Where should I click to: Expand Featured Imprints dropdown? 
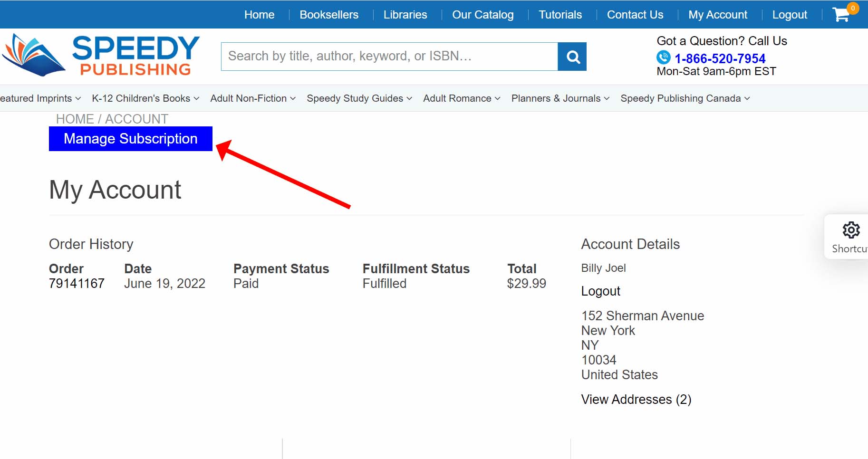point(40,98)
